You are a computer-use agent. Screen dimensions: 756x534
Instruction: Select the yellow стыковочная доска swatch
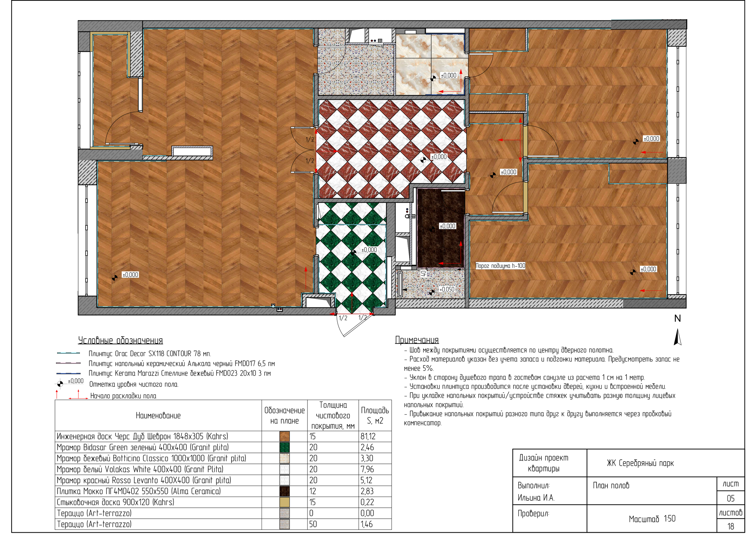pyautogui.click(x=284, y=502)
